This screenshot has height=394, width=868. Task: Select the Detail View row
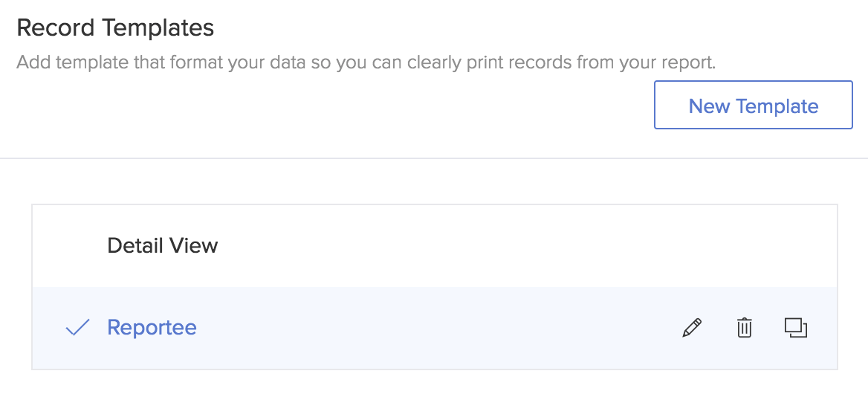435,246
